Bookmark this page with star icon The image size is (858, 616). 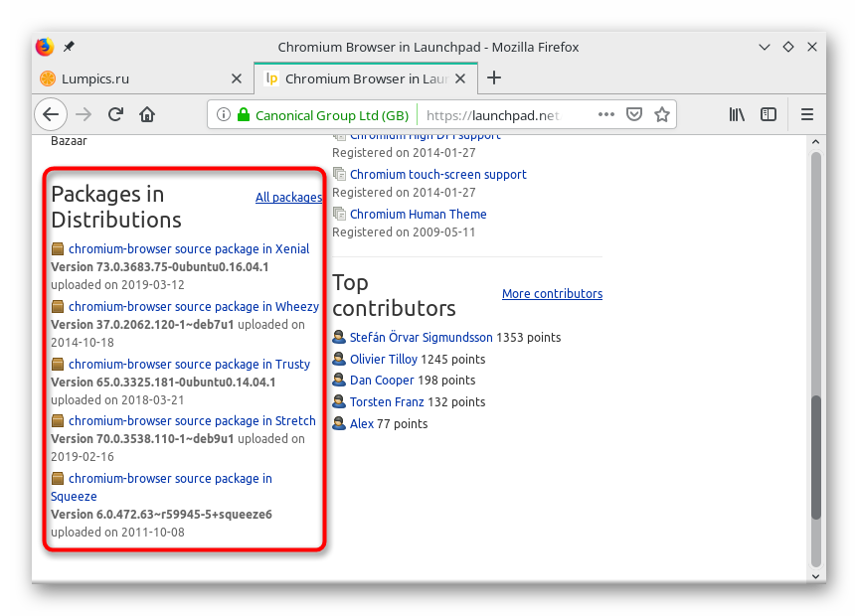coord(662,114)
